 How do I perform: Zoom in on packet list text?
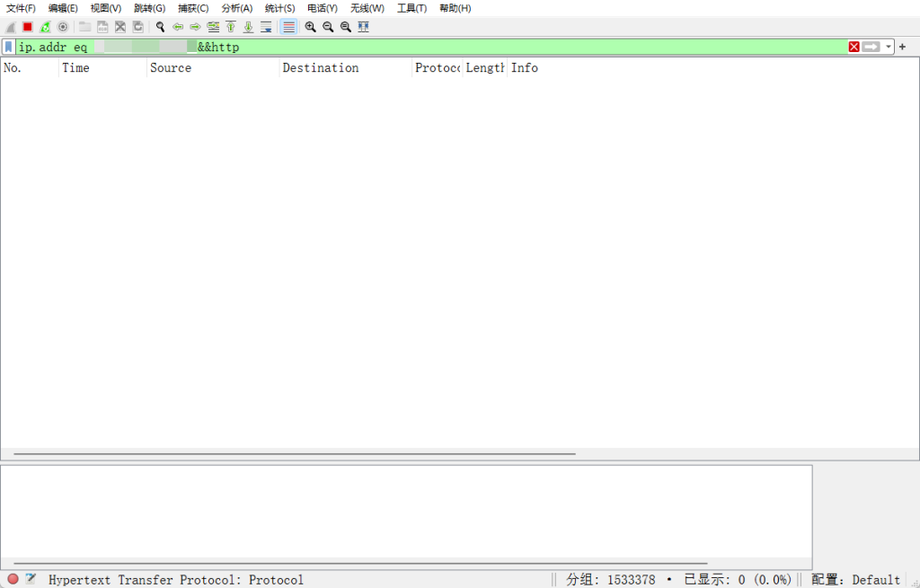tap(310, 27)
